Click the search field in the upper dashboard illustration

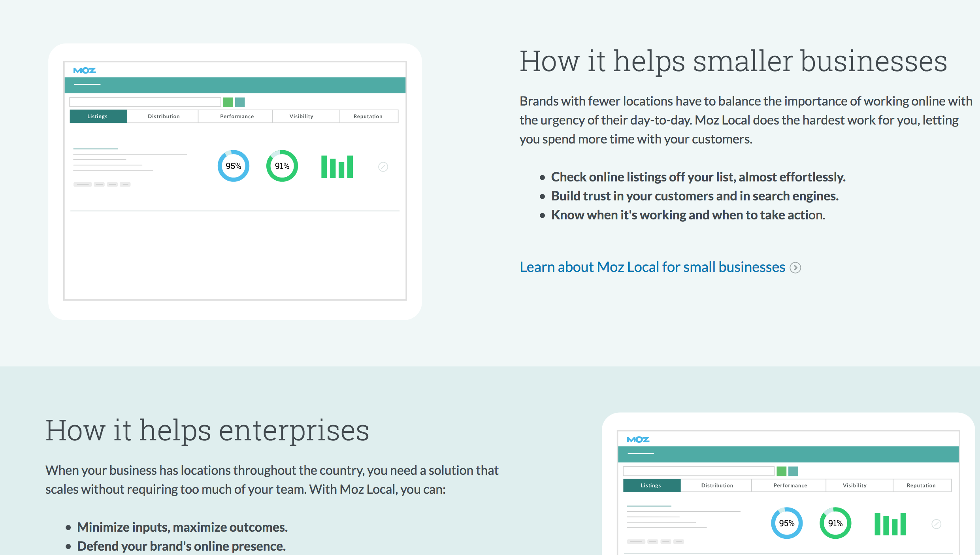pos(145,102)
